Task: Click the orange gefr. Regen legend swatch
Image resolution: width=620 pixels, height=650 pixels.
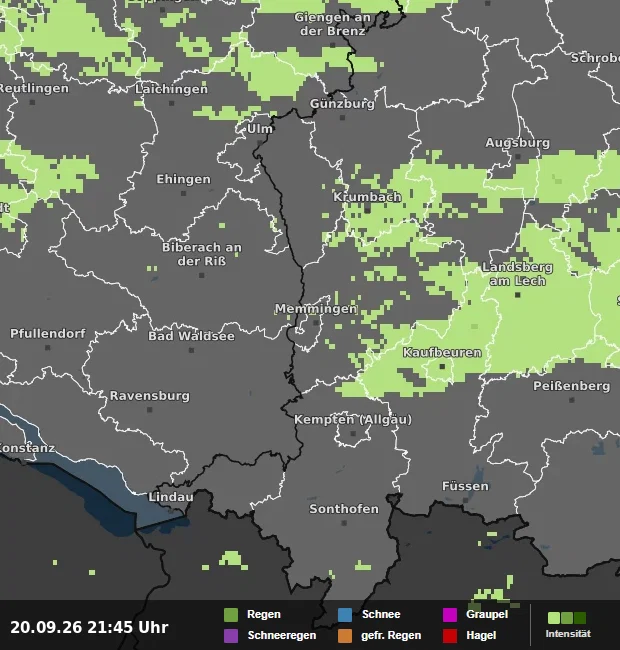Action: coord(345,635)
